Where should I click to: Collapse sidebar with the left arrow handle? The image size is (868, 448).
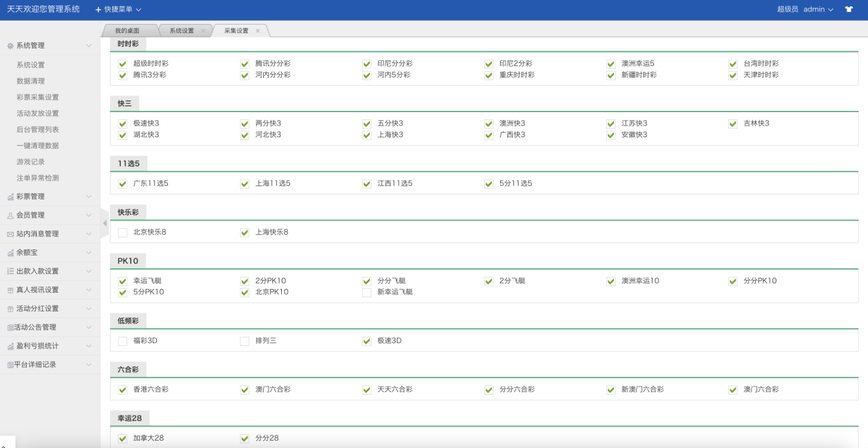[x=105, y=223]
